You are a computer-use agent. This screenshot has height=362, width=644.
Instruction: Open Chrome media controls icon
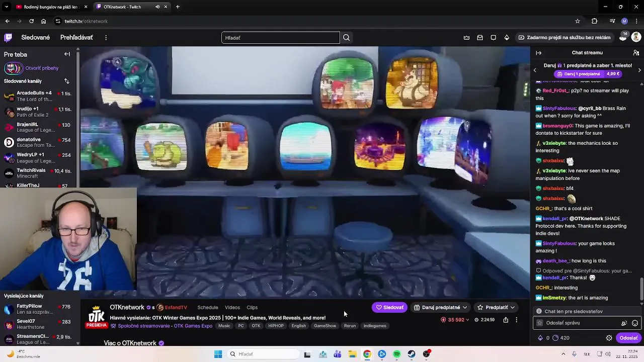coord(612,21)
